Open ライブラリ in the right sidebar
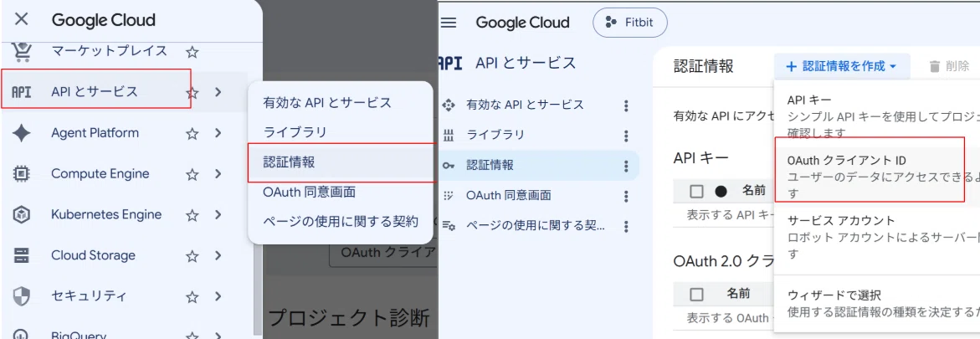 click(539, 135)
